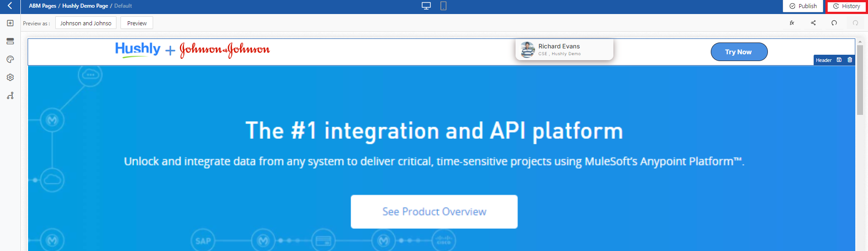
Task: Go back using the top-left arrow
Action: 10,6
